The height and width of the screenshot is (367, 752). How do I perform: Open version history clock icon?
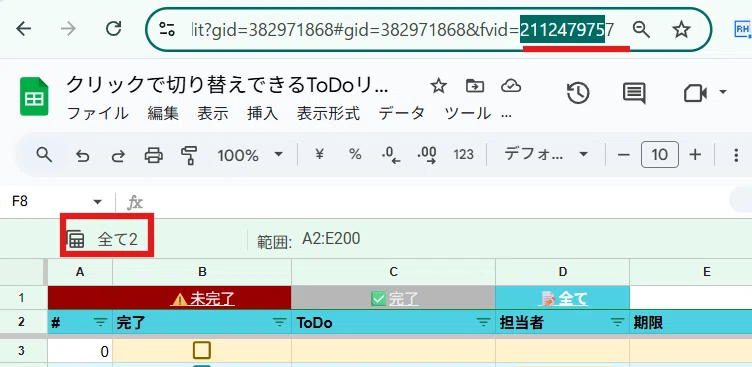click(x=578, y=93)
